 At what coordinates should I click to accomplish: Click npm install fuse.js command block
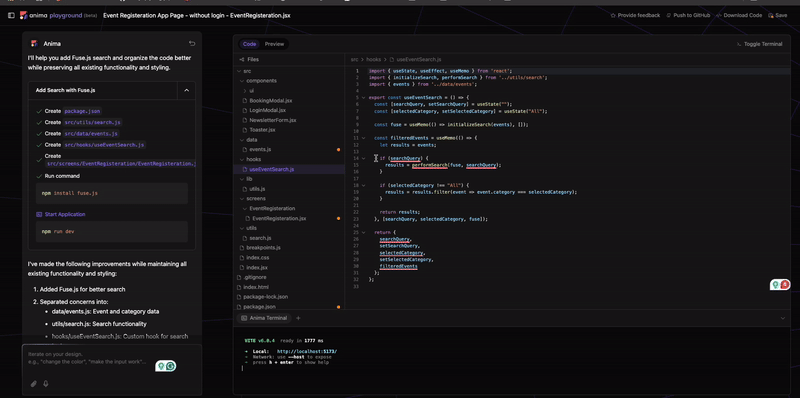click(112, 193)
